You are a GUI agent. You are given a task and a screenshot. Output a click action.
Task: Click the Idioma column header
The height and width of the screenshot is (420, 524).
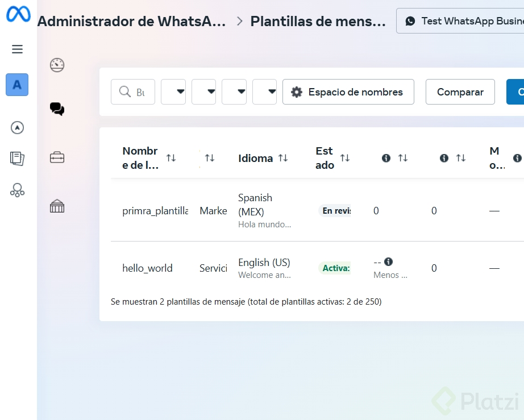click(x=255, y=158)
